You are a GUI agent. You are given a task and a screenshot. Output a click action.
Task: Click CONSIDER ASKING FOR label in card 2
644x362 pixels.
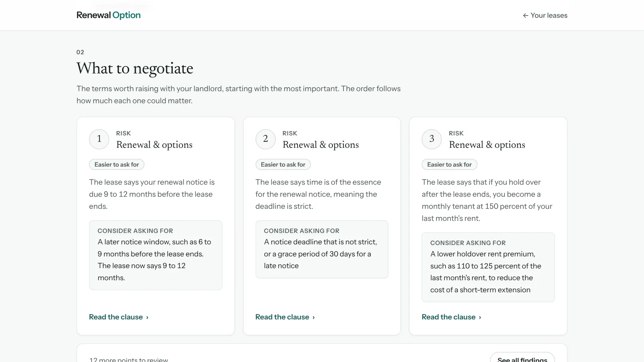pyautogui.click(x=302, y=231)
